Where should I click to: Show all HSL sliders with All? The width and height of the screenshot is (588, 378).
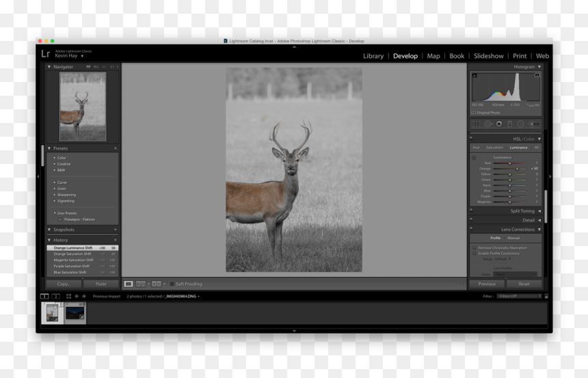[536, 148]
